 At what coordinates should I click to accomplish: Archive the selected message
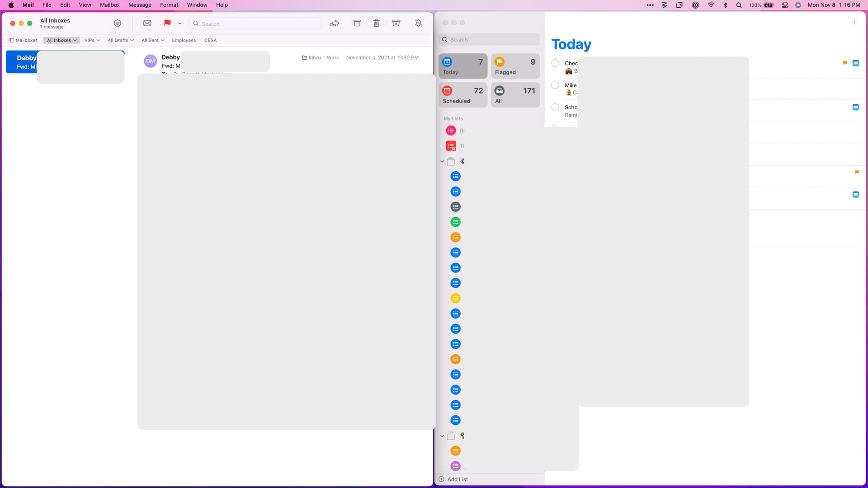point(357,23)
